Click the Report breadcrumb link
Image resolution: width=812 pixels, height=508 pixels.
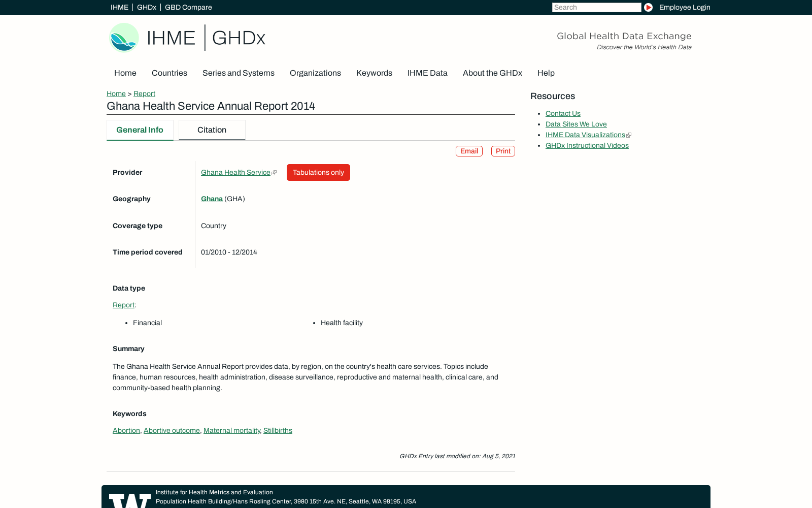(x=144, y=93)
